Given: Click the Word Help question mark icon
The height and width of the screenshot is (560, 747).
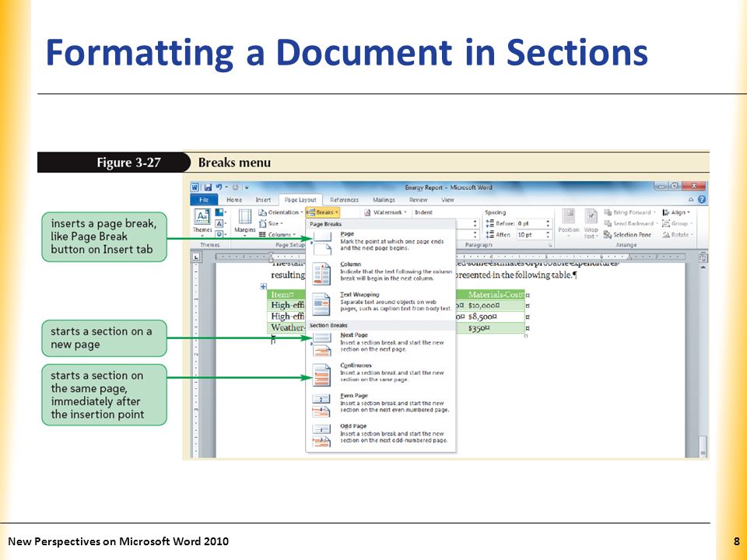Looking at the screenshot, I should pos(702,200).
